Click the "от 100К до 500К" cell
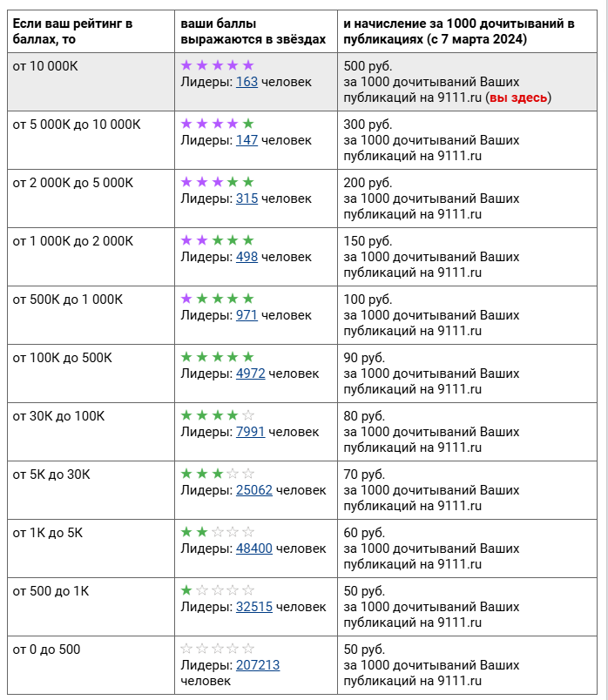The width and height of the screenshot is (608, 700). [91, 374]
